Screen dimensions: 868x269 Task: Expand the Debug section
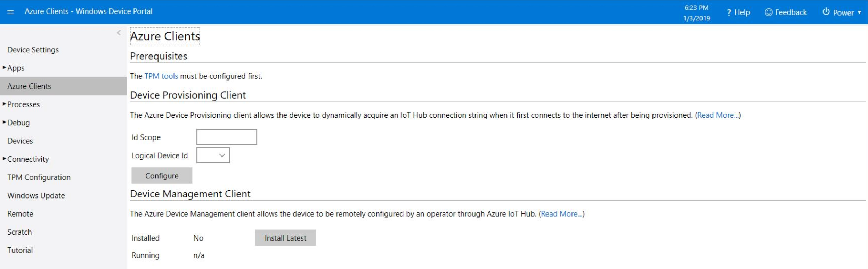(3, 122)
